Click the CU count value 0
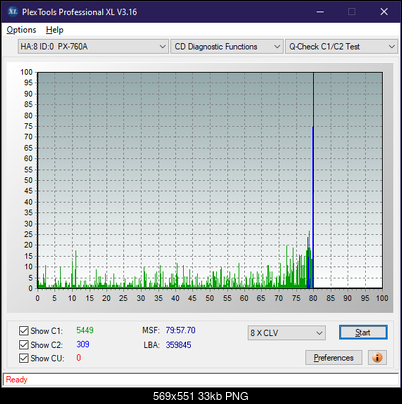 pyautogui.click(x=79, y=358)
